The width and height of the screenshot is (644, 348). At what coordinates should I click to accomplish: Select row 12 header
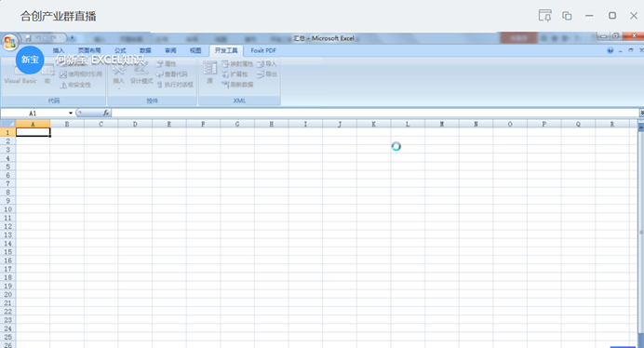click(7, 226)
